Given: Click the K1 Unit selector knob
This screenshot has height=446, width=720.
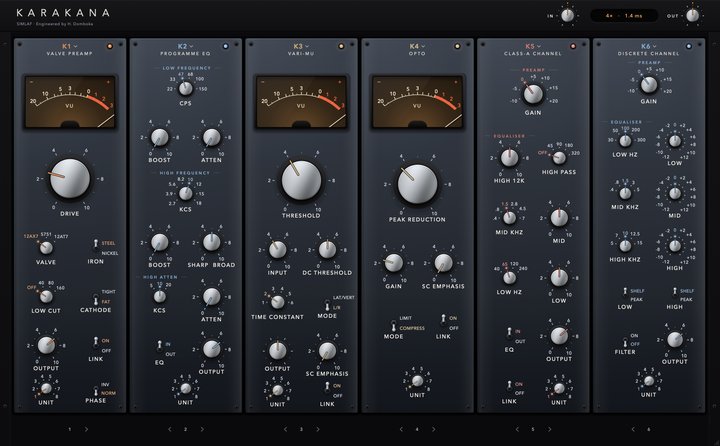Looking at the screenshot, I should 46,389.
